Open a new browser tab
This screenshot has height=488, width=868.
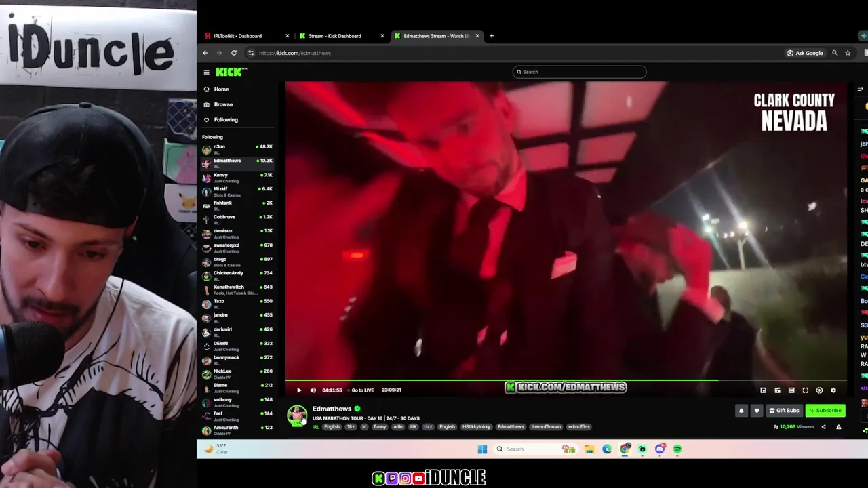click(x=492, y=36)
